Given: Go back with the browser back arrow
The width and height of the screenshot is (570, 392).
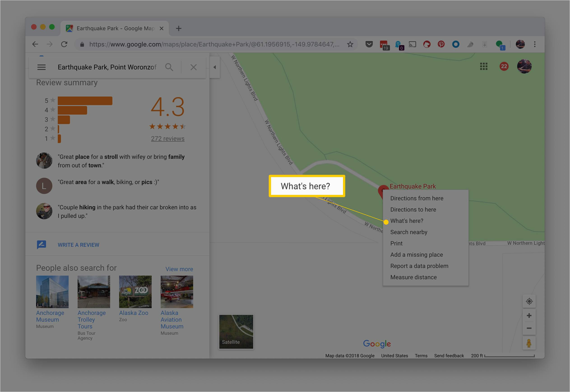Looking at the screenshot, I should point(35,44).
